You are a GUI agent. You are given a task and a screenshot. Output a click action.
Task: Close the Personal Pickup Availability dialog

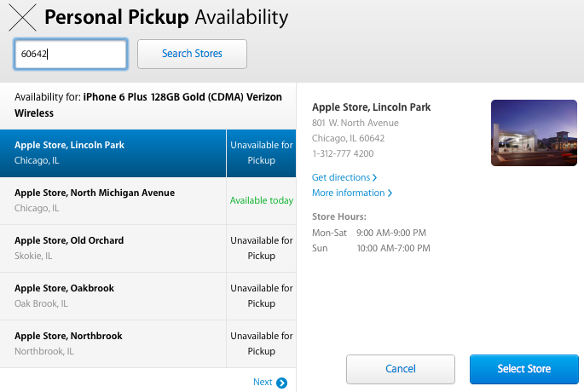click(x=22, y=18)
